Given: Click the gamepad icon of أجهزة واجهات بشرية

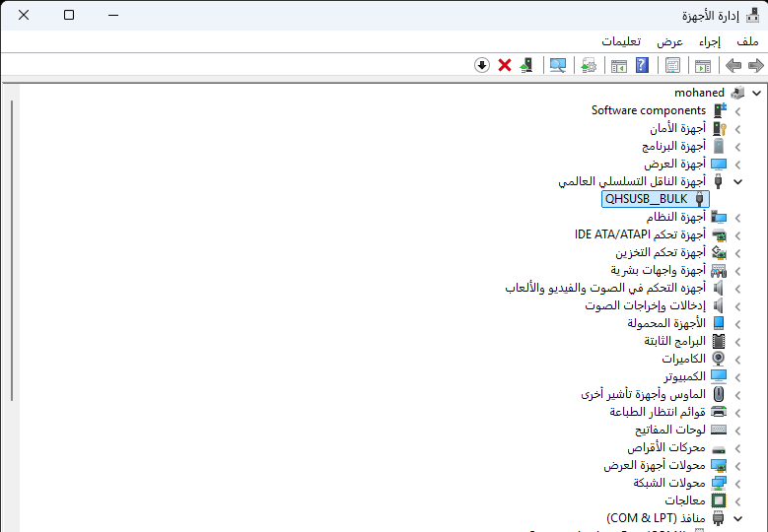Looking at the screenshot, I should (719, 270).
